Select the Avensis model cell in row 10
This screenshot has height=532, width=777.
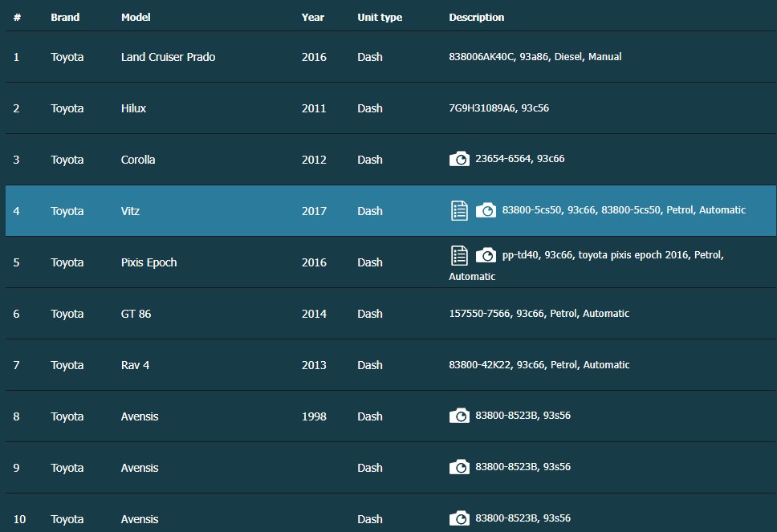[140, 519]
